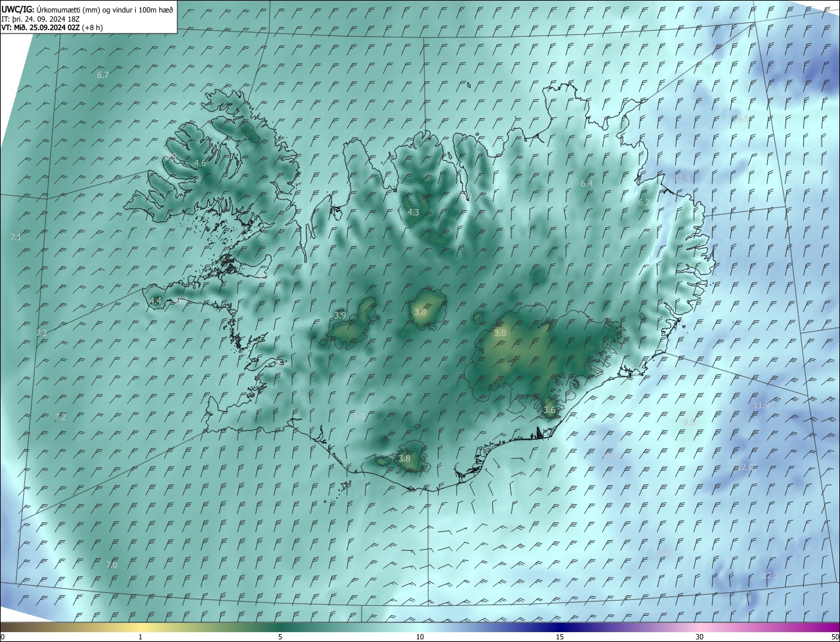Viewport: 840px width, 642px height.
Task: Click the '3.8' value on the map
Action: [x=405, y=459]
